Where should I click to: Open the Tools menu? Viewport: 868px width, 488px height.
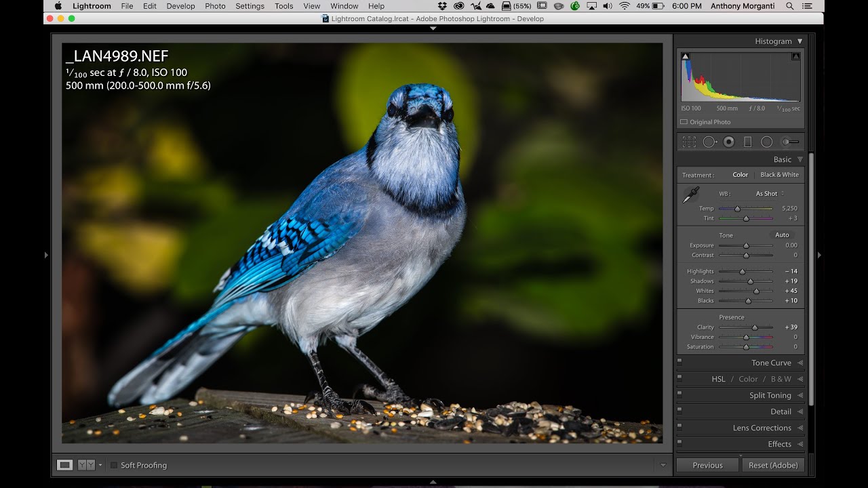click(x=284, y=6)
